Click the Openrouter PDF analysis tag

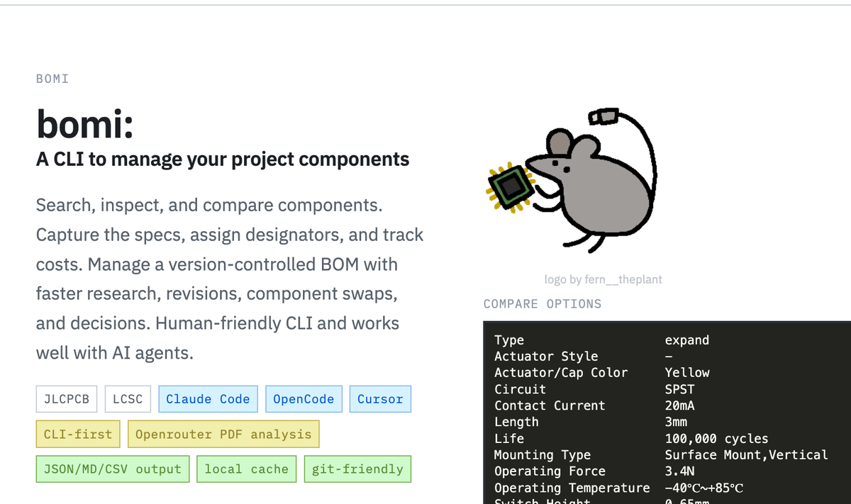tap(223, 434)
